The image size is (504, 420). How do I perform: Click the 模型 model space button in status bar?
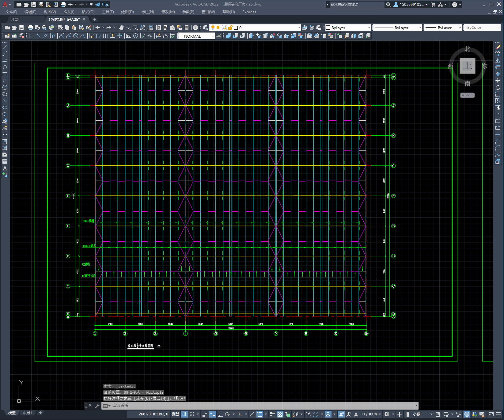point(175,414)
